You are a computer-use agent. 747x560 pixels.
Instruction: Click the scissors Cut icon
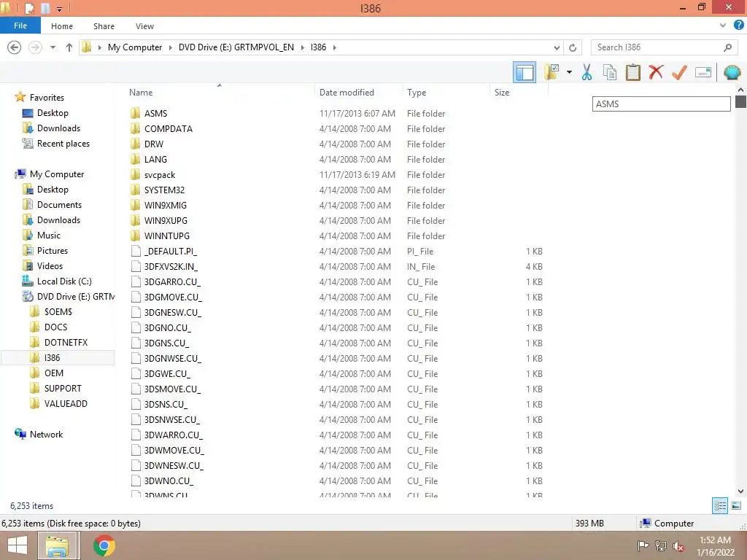[x=587, y=72]
